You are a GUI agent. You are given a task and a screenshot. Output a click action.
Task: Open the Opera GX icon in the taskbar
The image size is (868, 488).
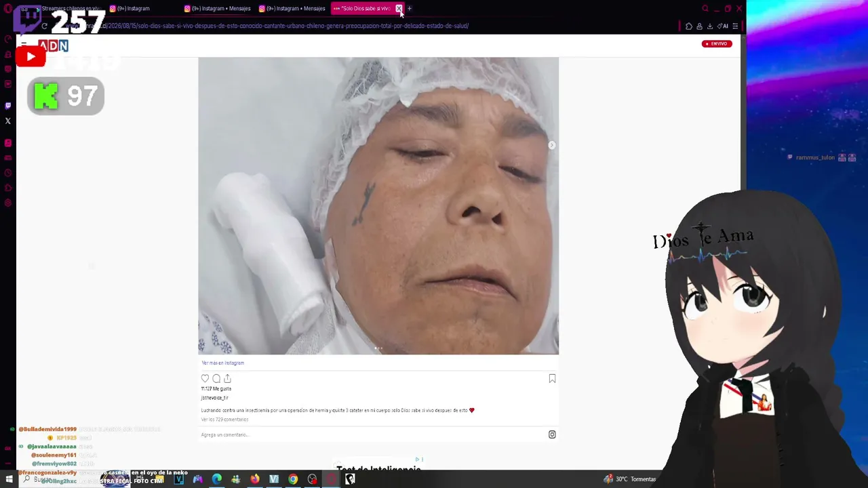(331, 479)
